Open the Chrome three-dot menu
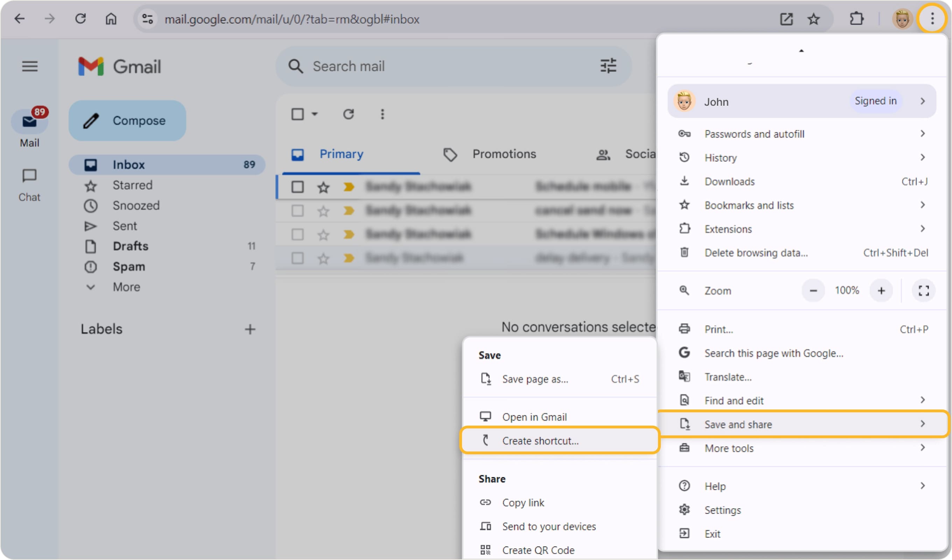 pyautogui.click(x=932, y=19)
